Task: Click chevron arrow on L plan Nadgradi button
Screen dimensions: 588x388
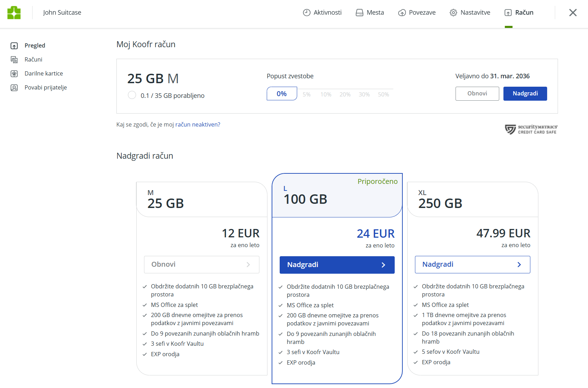Action: click(383, 265)
